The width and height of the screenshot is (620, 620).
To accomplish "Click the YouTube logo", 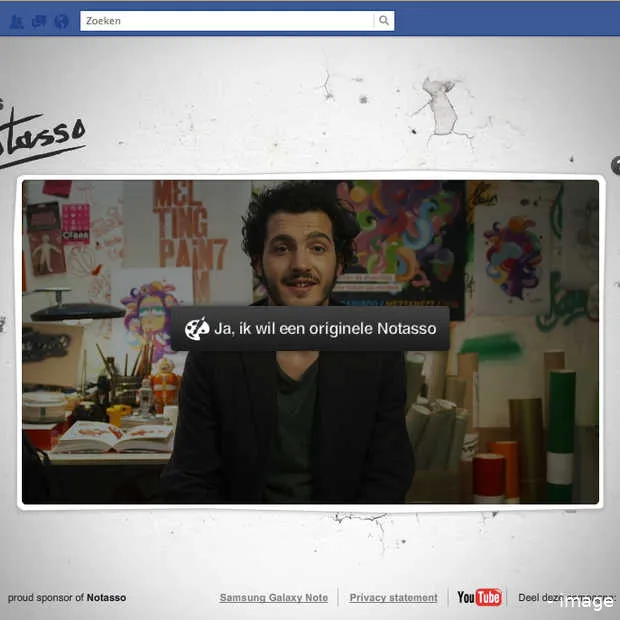I will pyautogui.click(x=479, y=597).
